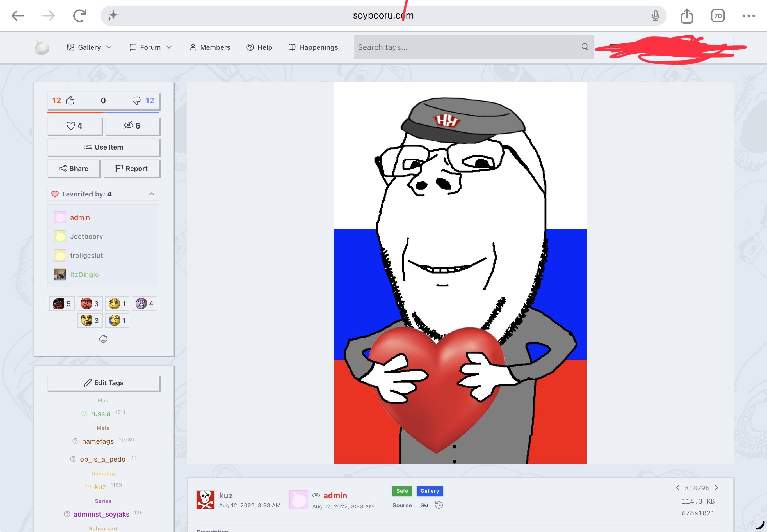
Task: Click the yellow squinting reaction with count 1
Action: pos(117,304)
